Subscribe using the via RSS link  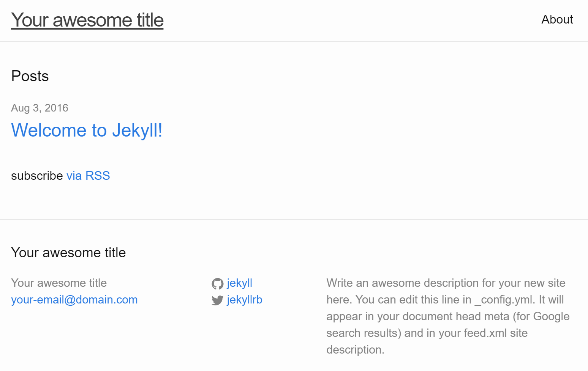pyautogui.click(x=88, y=176)
